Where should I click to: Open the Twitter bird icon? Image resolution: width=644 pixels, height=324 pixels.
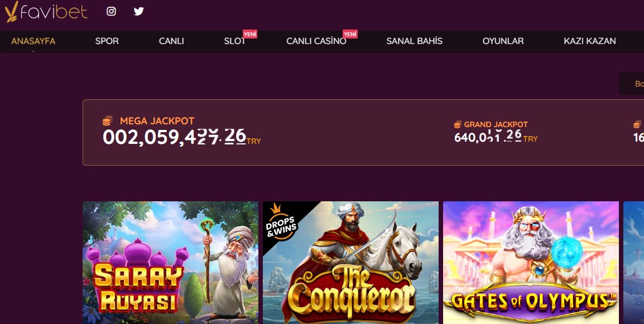coord(139,12)
